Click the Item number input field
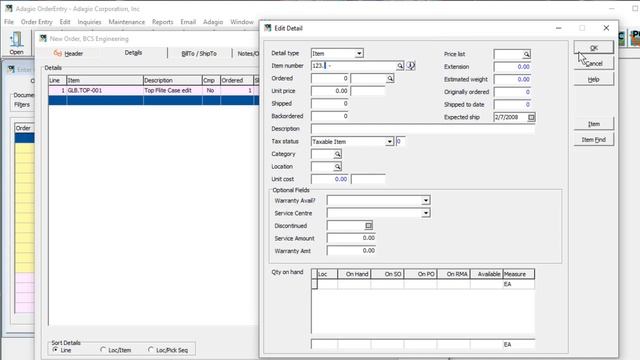The width and height of the screenshot is (640, 360). click(353, 66)
